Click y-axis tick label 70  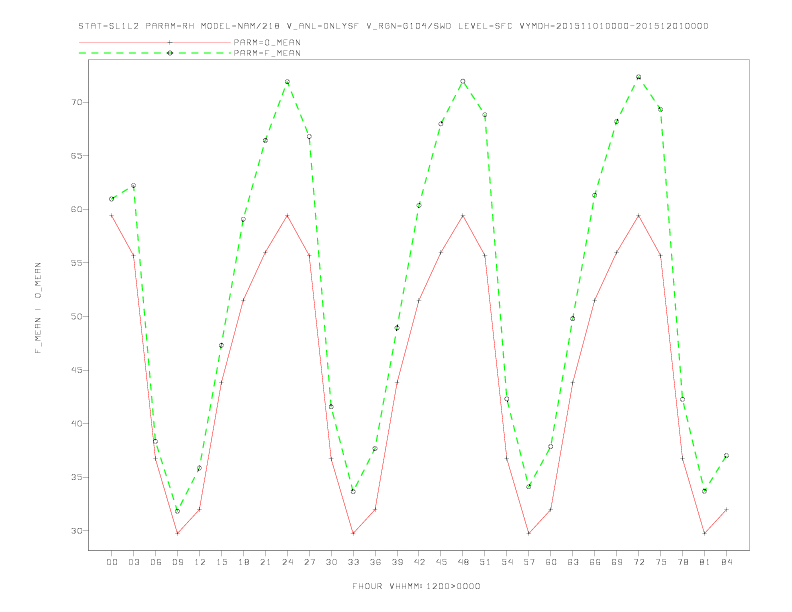76,103
